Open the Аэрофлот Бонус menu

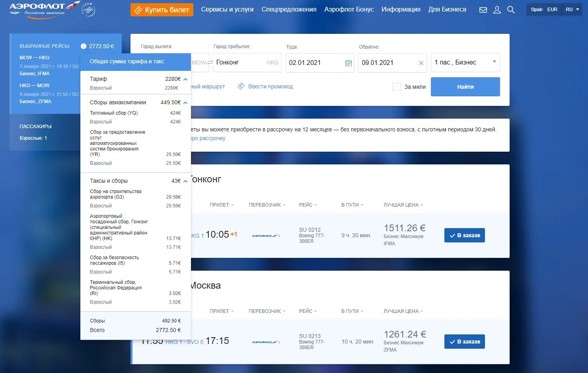(349, 10)
